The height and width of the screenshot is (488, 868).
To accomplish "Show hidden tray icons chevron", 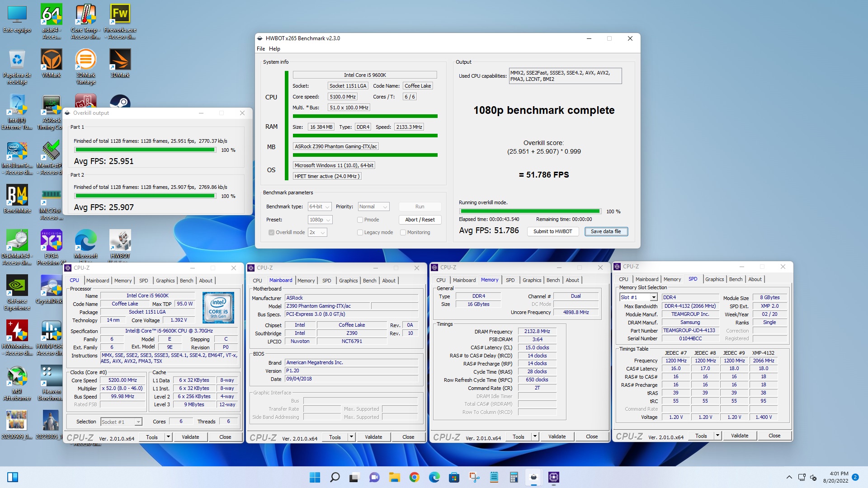I will pos(789,477).
